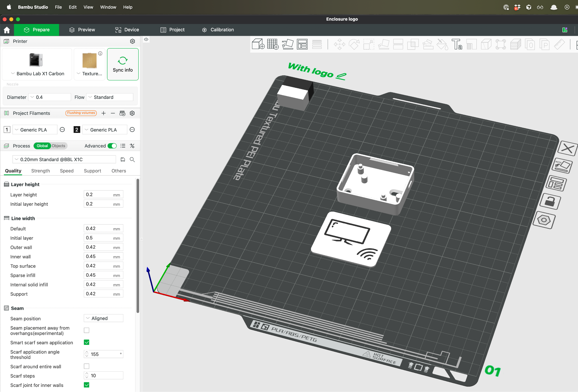Click Arrange all objects toolbar icon
This screenshot has height=392, width=578.
click(x=302, y=44)
